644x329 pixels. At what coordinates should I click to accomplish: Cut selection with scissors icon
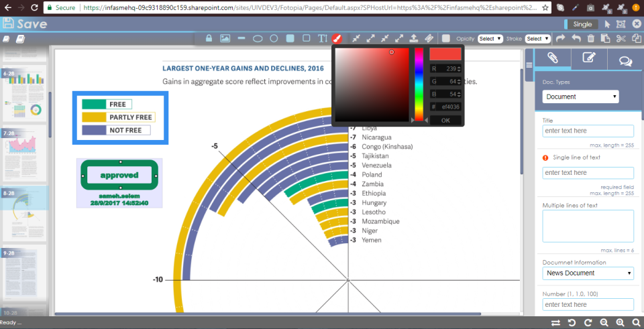coord(621,39)
